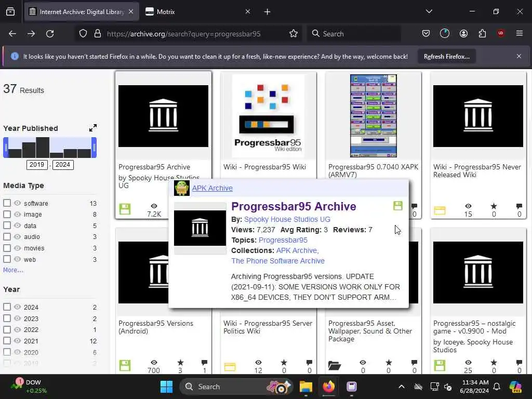Click the start year 2019 field
The image size is (532, 399).
(37, 165)
